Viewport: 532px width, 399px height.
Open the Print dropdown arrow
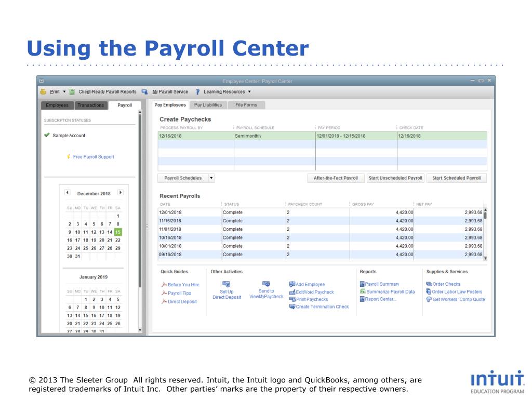64,91
